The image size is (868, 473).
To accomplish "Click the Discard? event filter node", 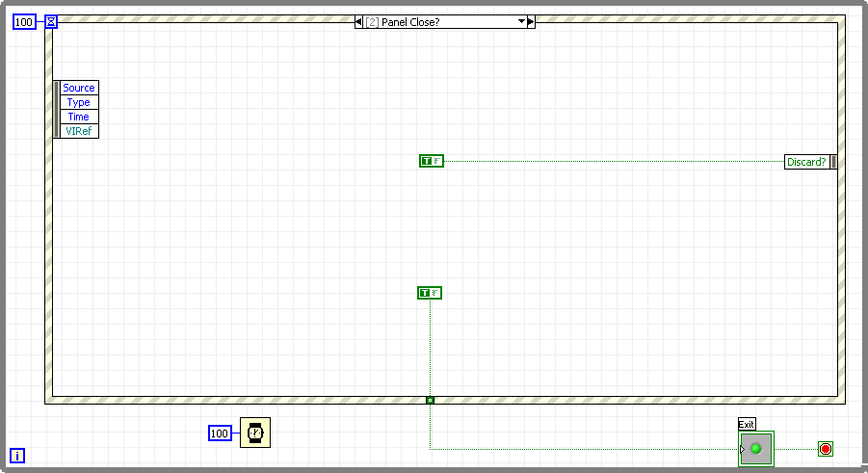I will click(x=807, y=162).
